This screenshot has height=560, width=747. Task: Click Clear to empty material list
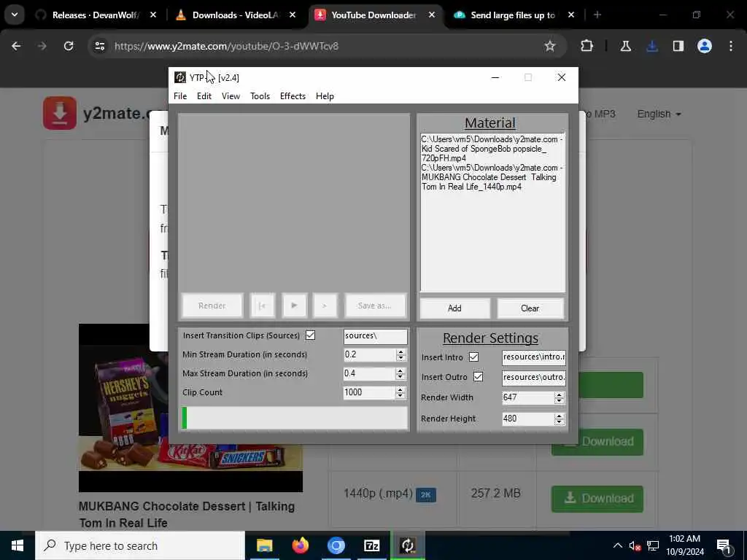pyautogui.click(x=530, y=308)
